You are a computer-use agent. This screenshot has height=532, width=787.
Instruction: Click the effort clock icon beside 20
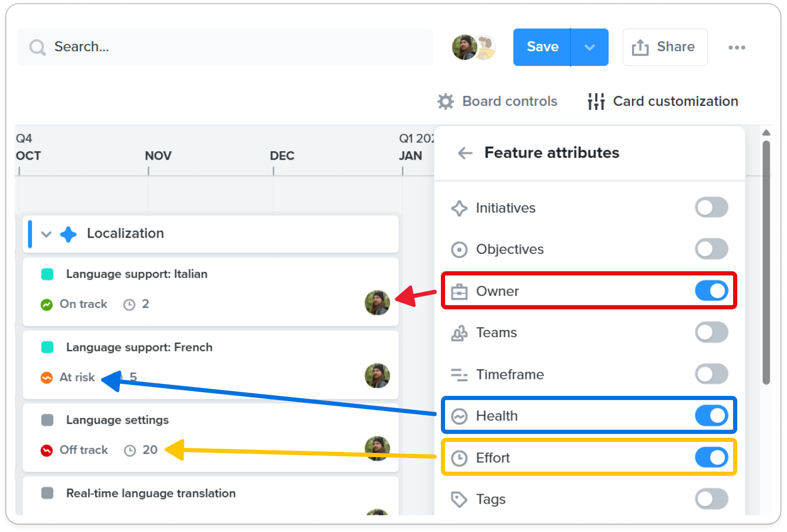(130, 450)
